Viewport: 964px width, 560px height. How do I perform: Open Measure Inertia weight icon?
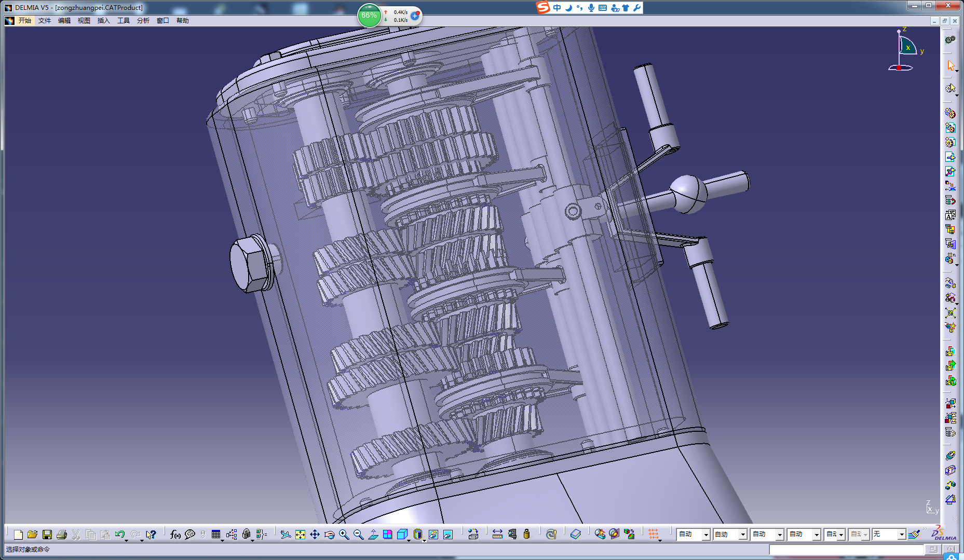(x=526, y=535)
